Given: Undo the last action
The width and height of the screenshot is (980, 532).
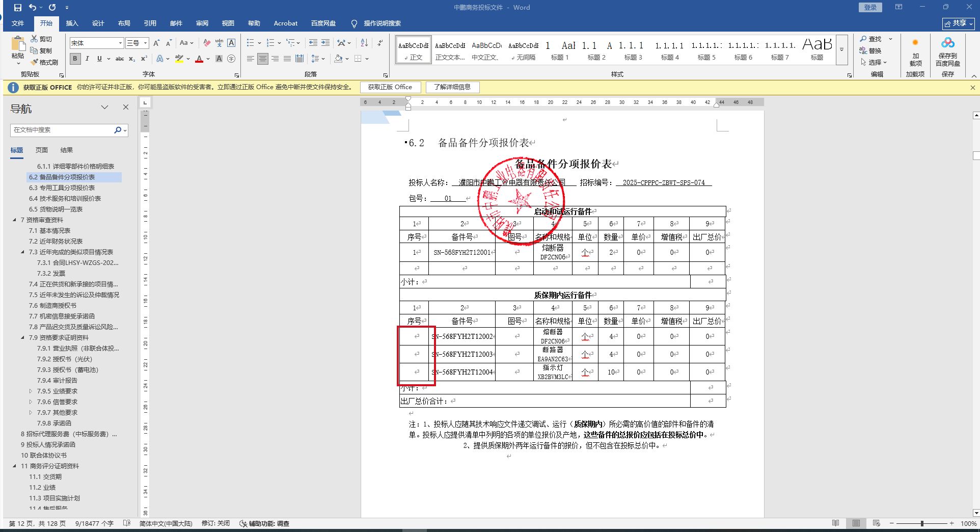Looking at the screenshot, I should (33, 8).
